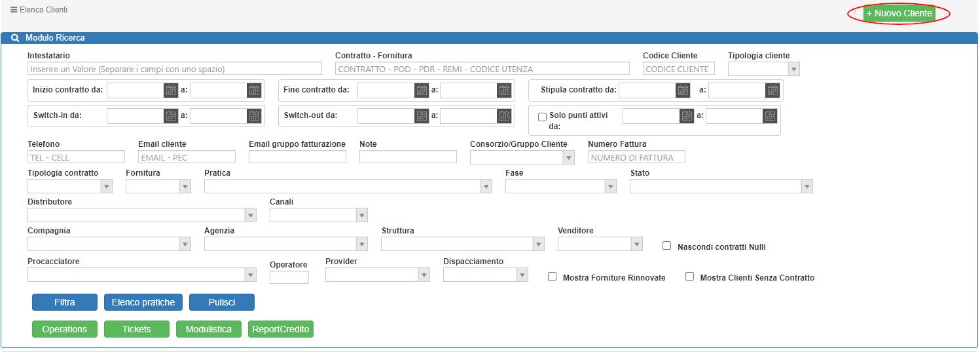Click the Operatore input box
Screen dimensions: 980x352
[289, 277]
